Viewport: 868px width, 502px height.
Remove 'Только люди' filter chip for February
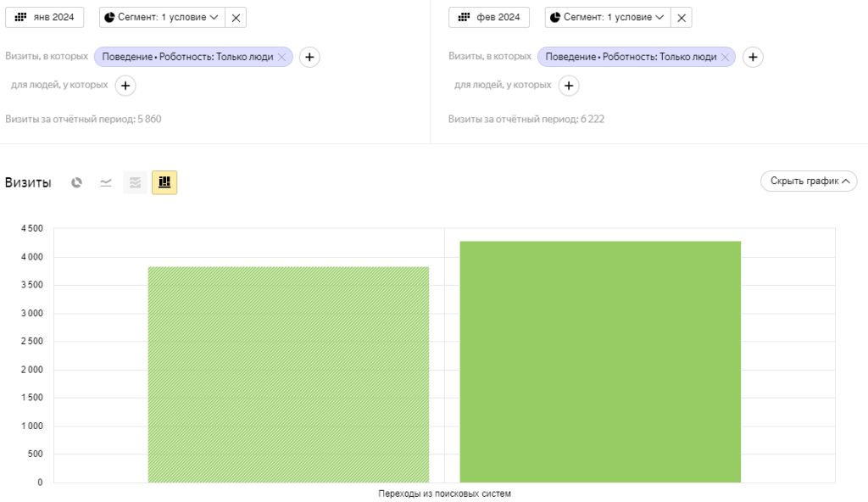coord(726,57)
